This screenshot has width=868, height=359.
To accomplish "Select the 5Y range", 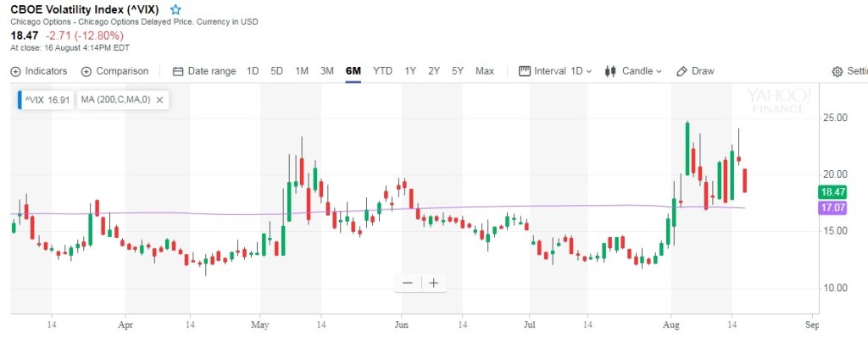I will (x=457, y=71).
